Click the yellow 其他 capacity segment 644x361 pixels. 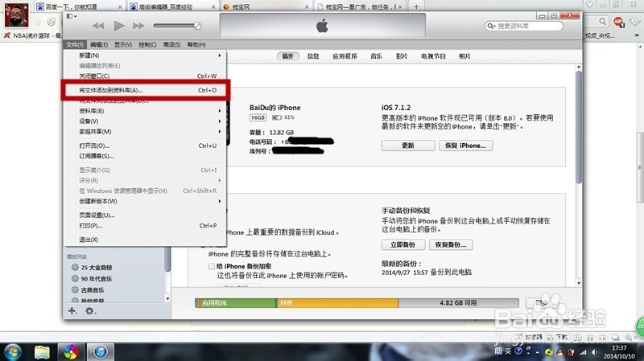pyautogui.click(x=337, y=303)
